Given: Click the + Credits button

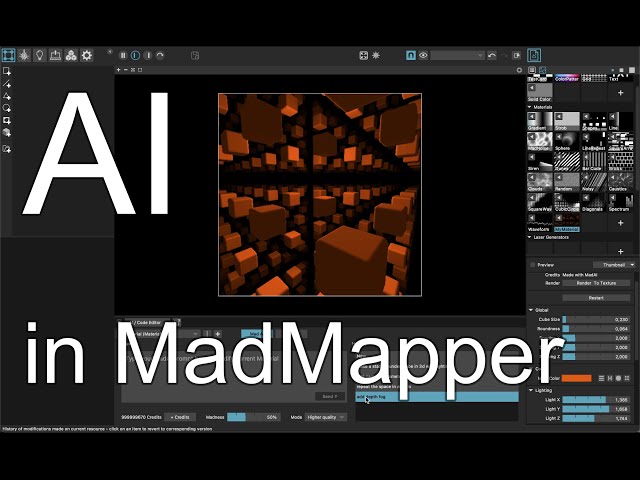Looking at the screenshot, I should tap(180, 417).
